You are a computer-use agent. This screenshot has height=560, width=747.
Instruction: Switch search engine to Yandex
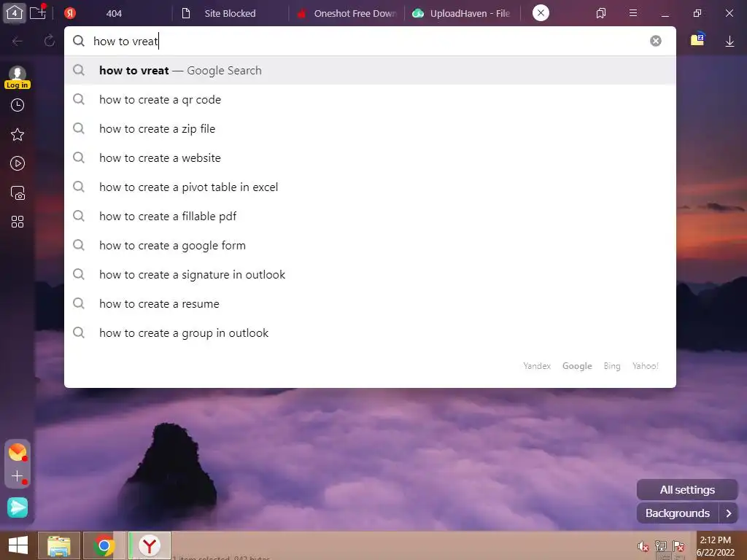coord(536,366)
